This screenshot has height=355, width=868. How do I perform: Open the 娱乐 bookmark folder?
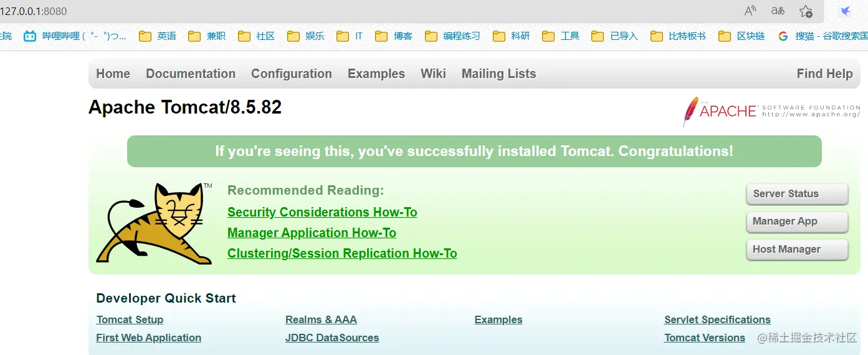(x=306, y=36)
